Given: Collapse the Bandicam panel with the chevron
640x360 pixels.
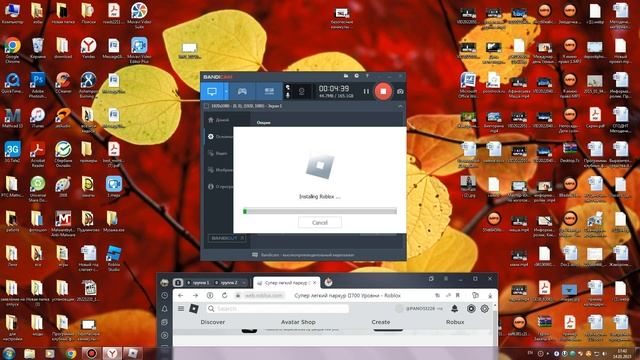Looking at the screenshot, I should [400, 106].
